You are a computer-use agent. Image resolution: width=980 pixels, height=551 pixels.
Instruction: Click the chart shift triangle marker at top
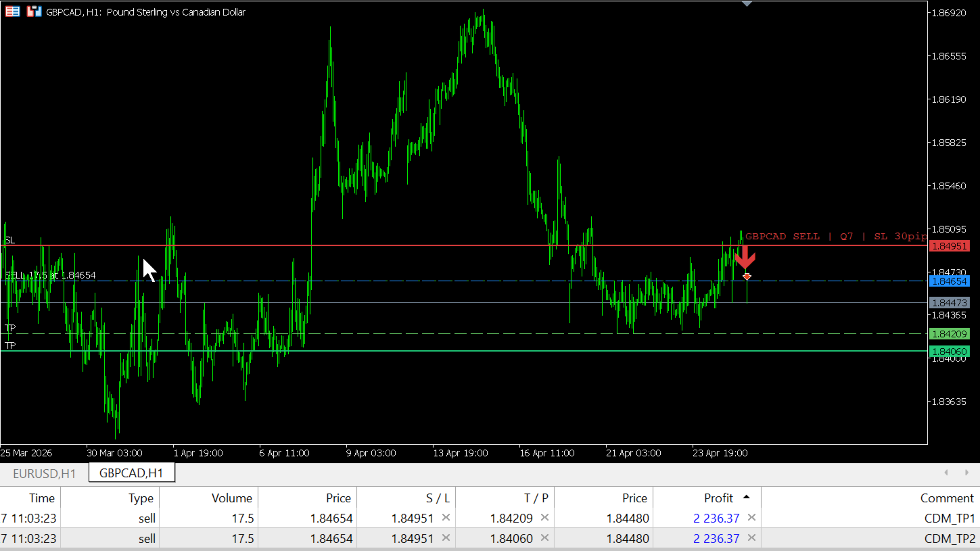[x=747, y=3]
